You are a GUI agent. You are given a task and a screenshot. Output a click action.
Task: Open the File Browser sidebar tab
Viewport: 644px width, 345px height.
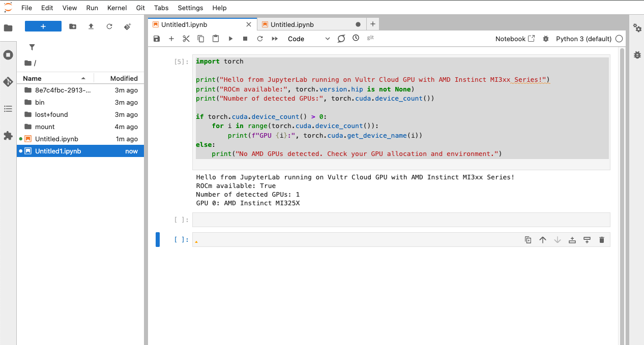(x=8, y=28)
